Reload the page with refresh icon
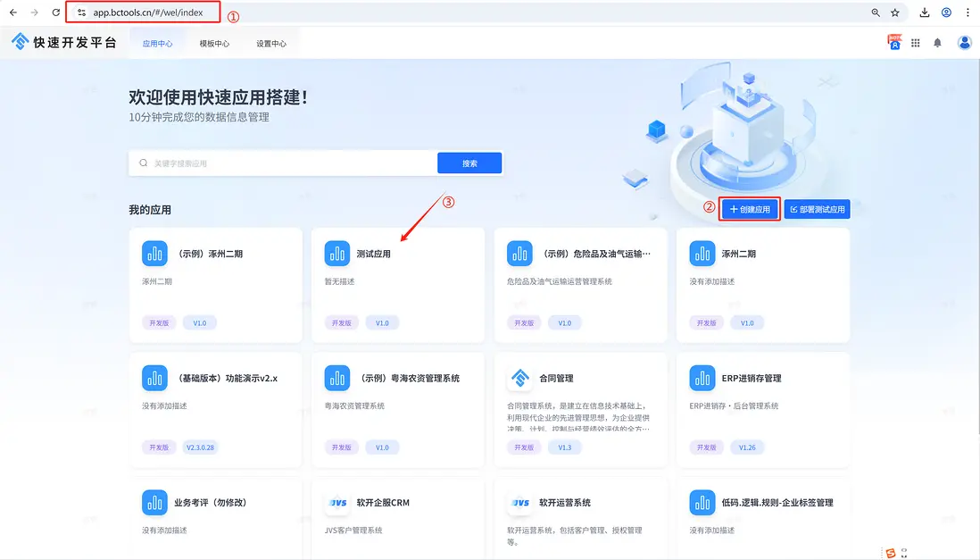 tap(55, 13)
